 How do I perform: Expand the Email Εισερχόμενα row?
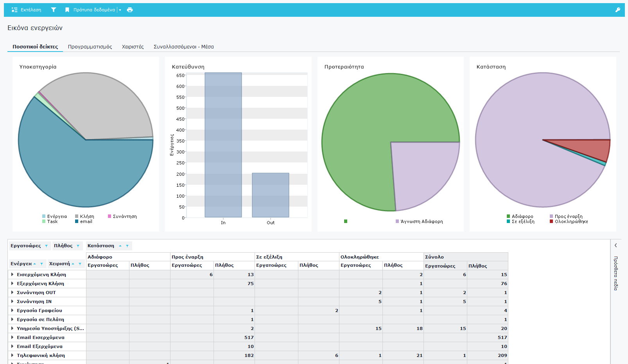click(x=12, y=337)
